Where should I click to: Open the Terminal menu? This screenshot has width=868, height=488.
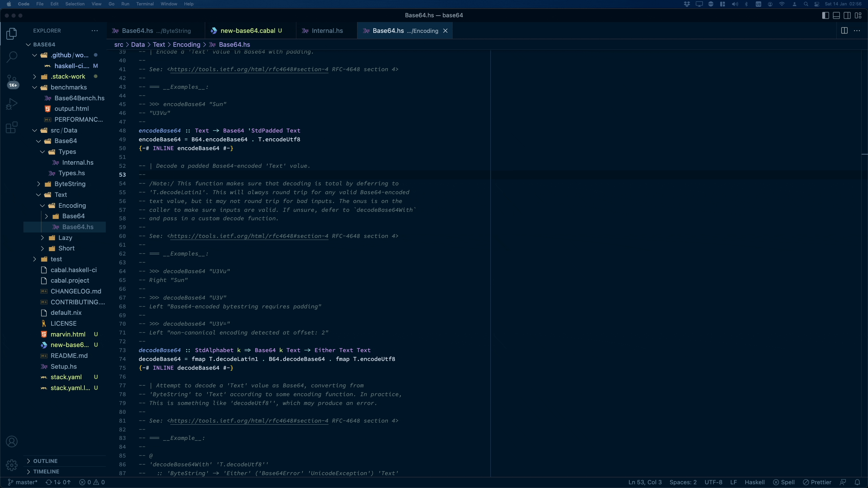145,4
